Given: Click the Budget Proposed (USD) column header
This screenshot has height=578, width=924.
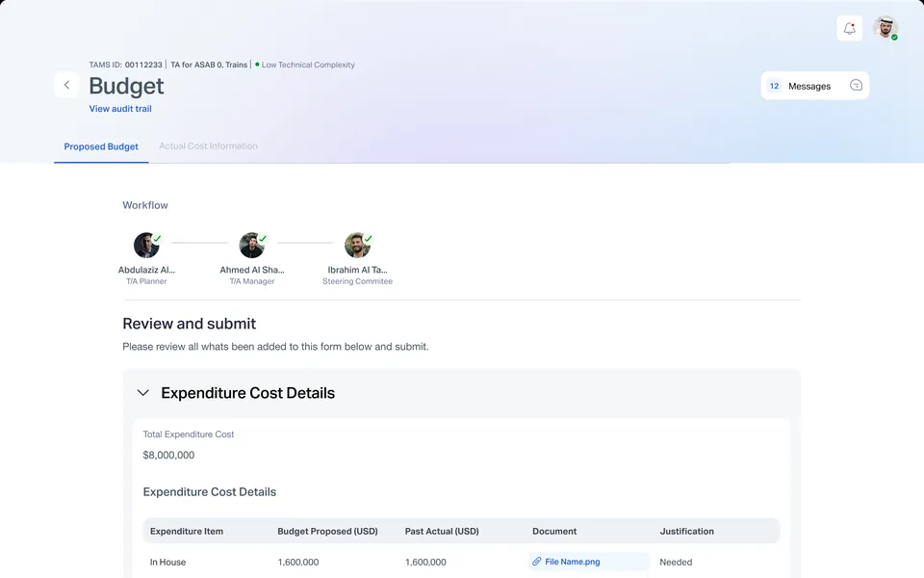Looking at the screenshot, I should [327, 532].
